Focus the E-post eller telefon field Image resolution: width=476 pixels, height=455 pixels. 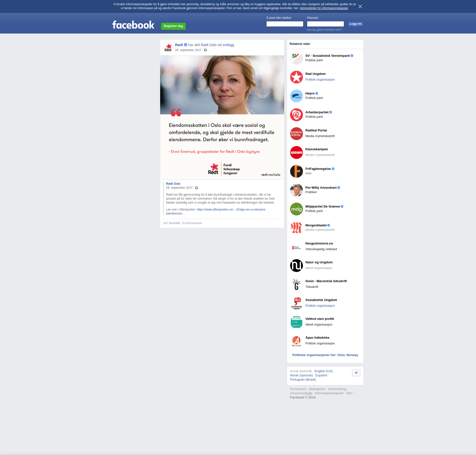285,24
